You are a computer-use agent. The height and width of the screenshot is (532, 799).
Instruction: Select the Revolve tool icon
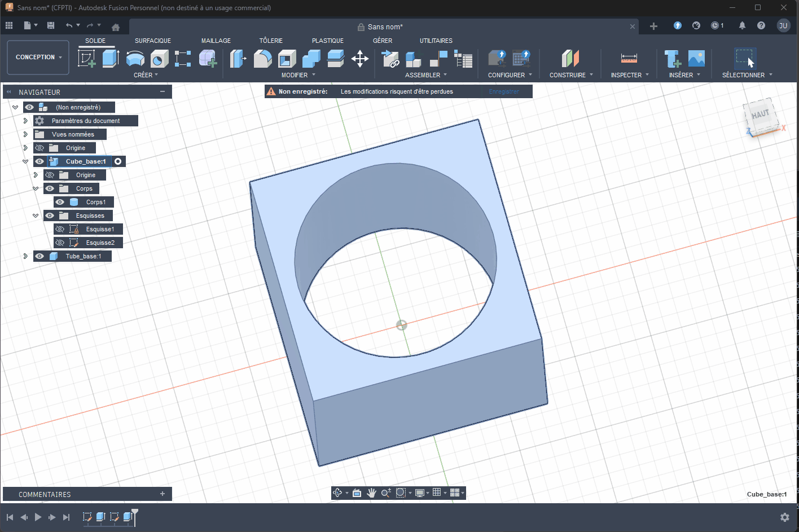click(x=135, y=58)
